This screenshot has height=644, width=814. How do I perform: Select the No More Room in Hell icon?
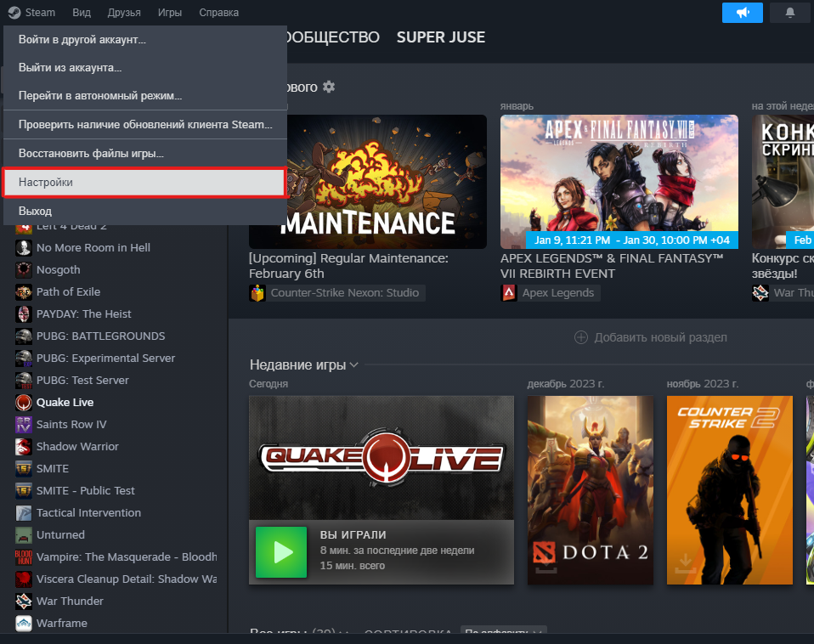click(23, 248)
